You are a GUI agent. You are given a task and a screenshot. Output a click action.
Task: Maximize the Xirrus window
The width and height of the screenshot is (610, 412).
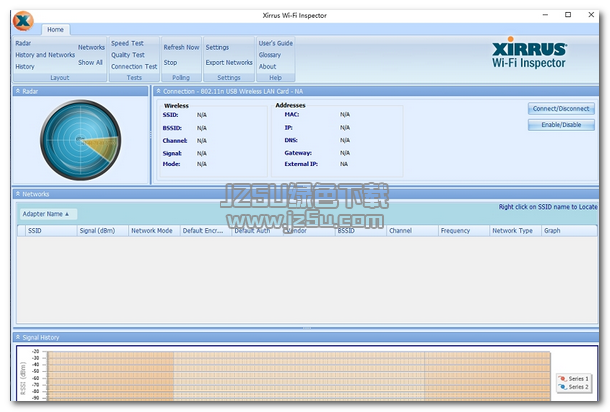[x=568, y=15]
